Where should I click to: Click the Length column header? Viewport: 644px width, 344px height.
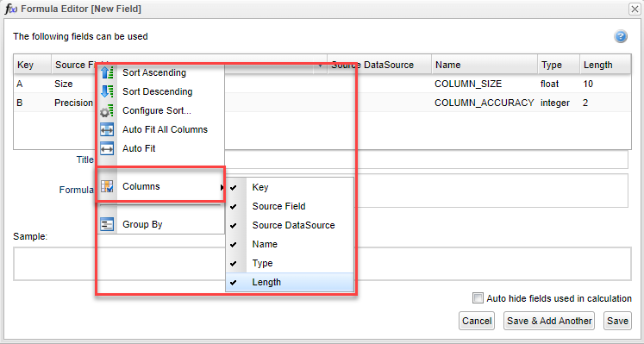tap(605, 65)
